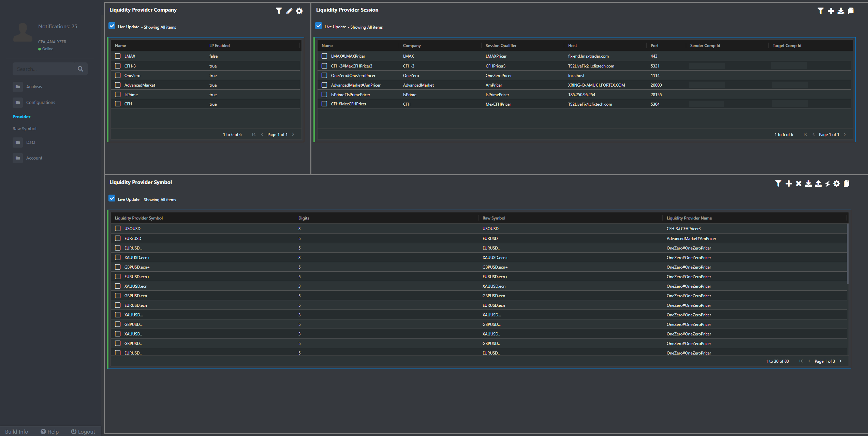Disable Live Update in Liquidity Provider Session
Viewport: 868px width, 436px height.
[318, 26]
